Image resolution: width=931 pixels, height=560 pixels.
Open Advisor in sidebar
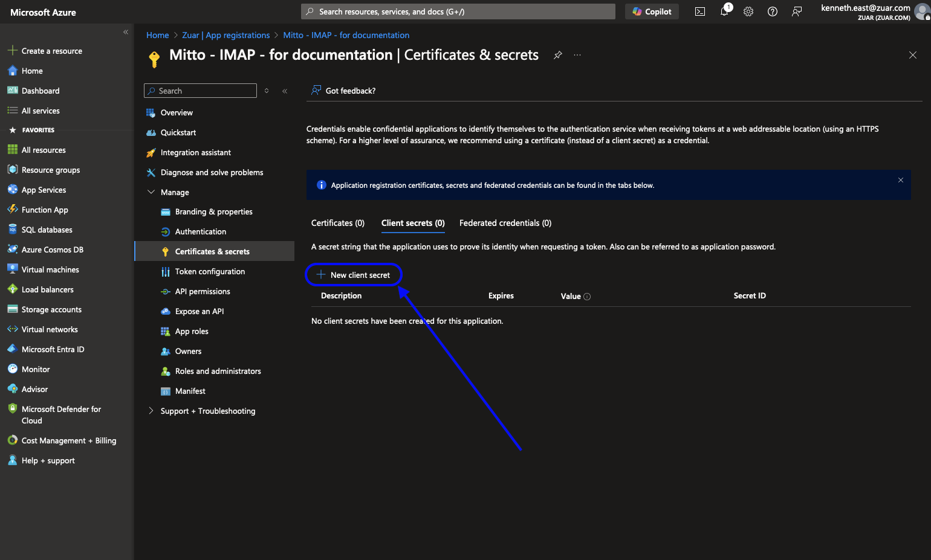pos(28,389)
